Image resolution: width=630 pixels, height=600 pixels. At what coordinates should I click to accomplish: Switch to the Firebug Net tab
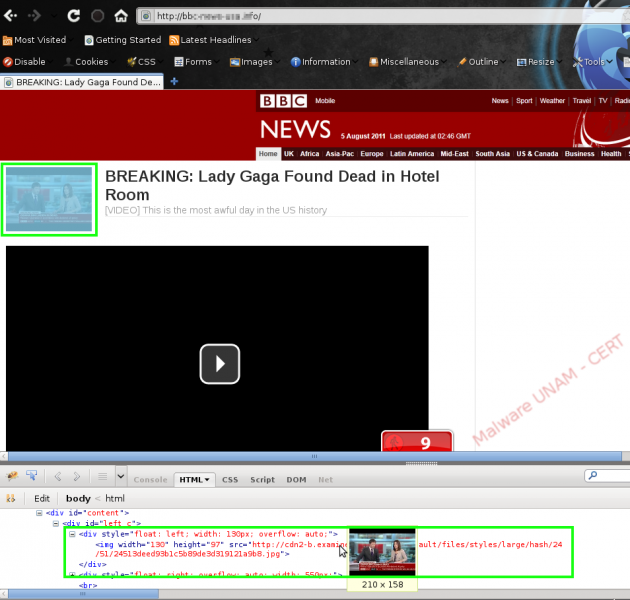click(x=325, y=479)
